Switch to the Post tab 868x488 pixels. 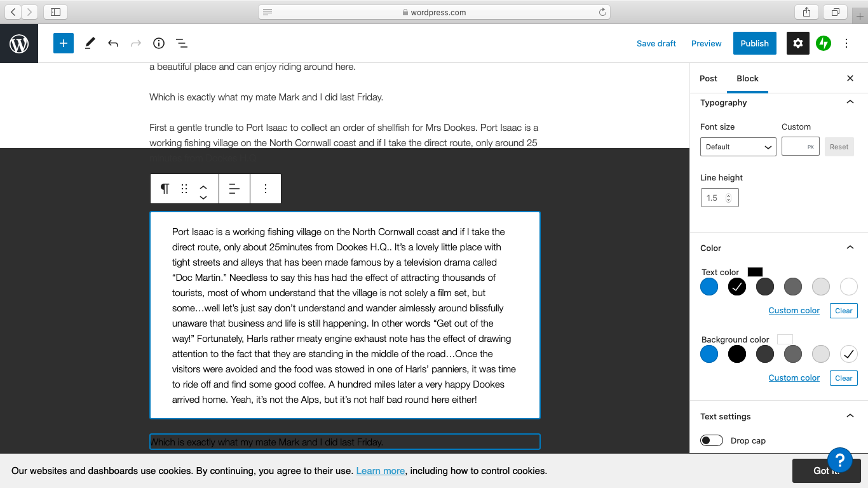point(708,78)
